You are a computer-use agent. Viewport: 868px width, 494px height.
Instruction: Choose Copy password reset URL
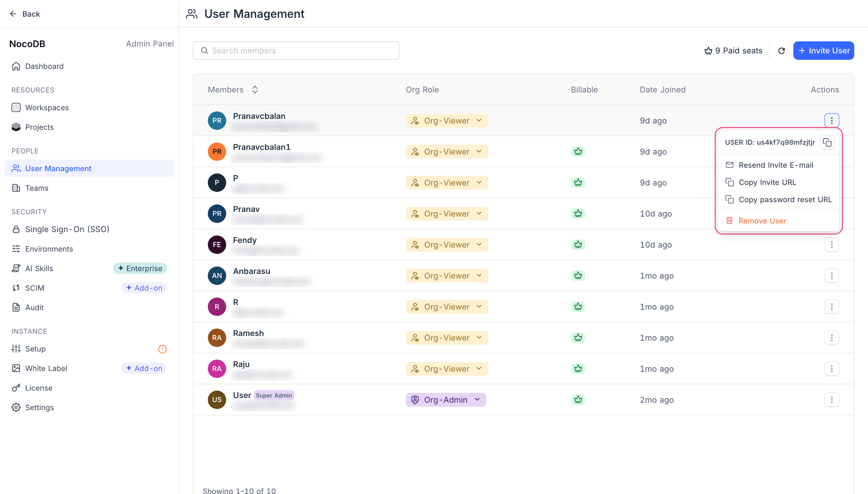click(778, 200)
